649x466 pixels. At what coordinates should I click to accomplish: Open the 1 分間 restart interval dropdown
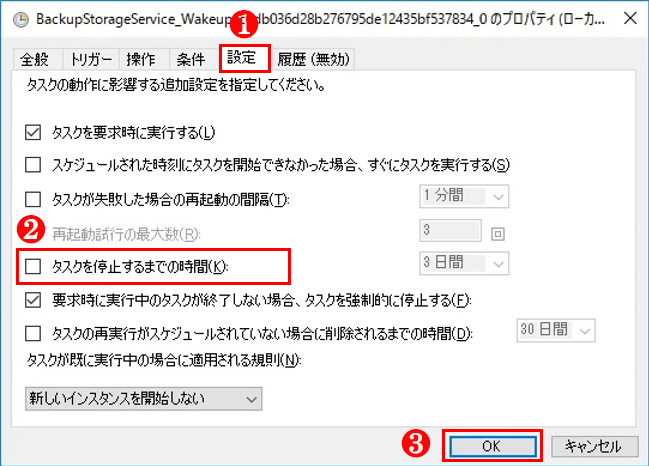(464, 196)
